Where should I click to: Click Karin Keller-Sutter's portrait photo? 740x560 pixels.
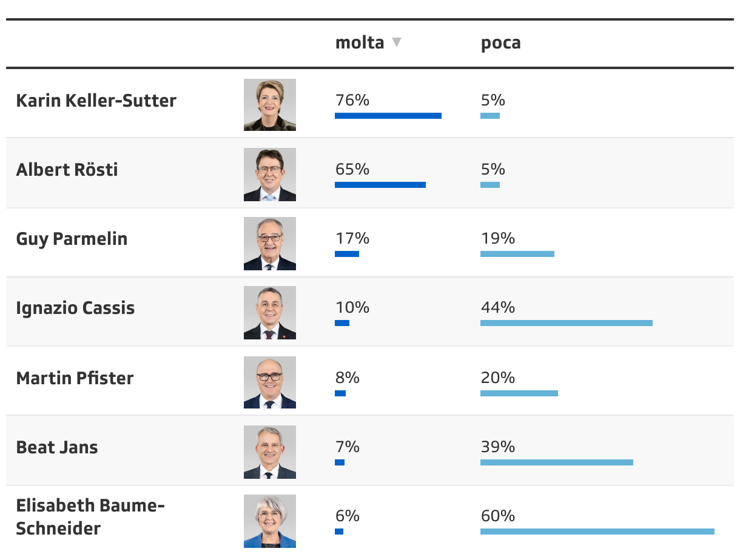point(269,105)
